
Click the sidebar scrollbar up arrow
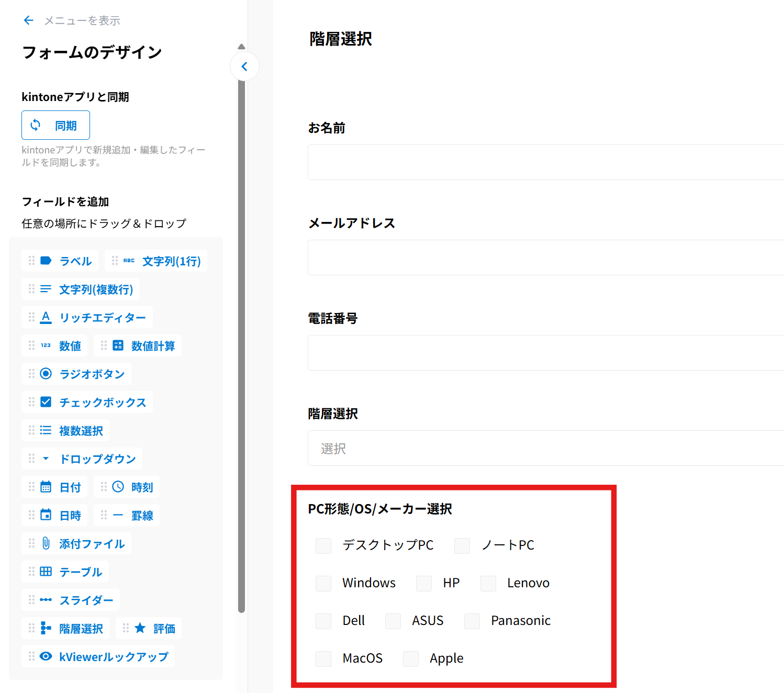point(241,47)
